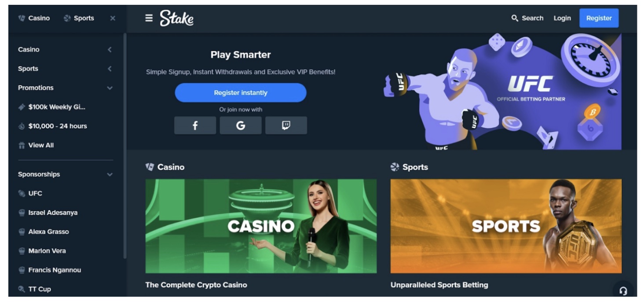The image size is (644, 302).
Task: Click the blue Register button
Action: click(599, 18)
